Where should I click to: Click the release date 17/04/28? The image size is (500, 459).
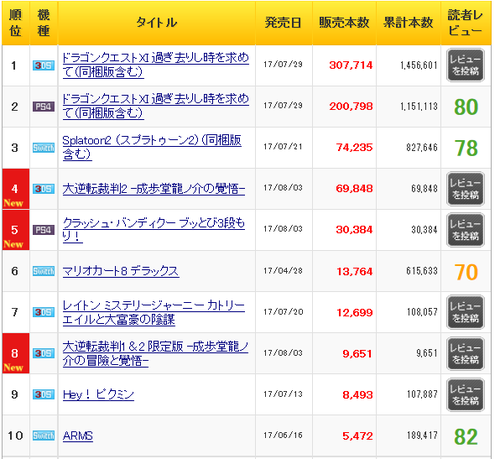point(283,270)
